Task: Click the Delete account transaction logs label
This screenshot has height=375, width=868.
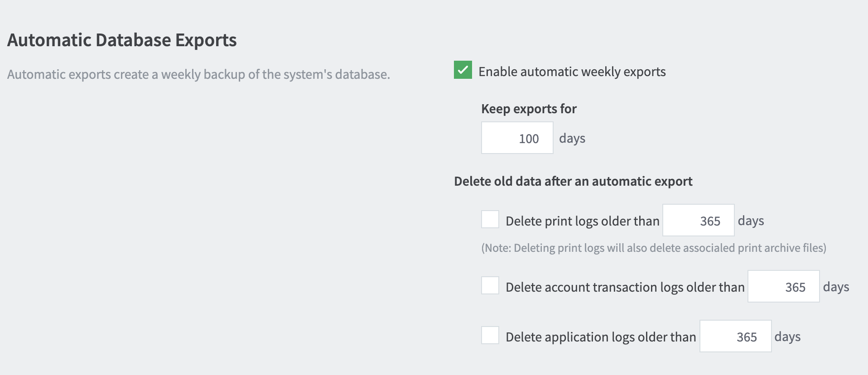Action: (x=625, y=287)
